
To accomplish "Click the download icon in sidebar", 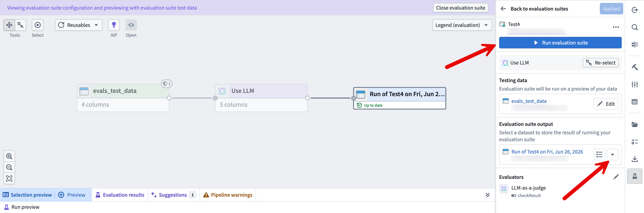I will (635, 159).
